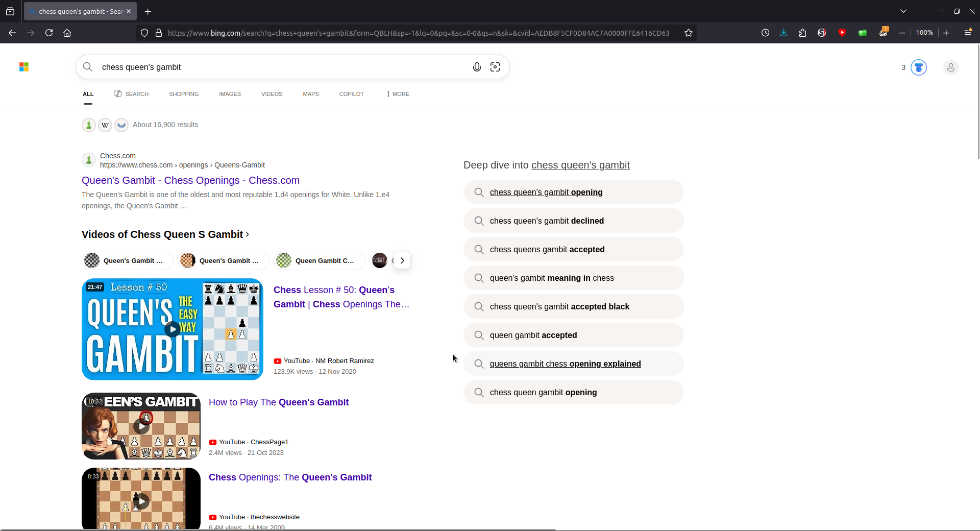Open visual search camera icon

click(495, 67)
